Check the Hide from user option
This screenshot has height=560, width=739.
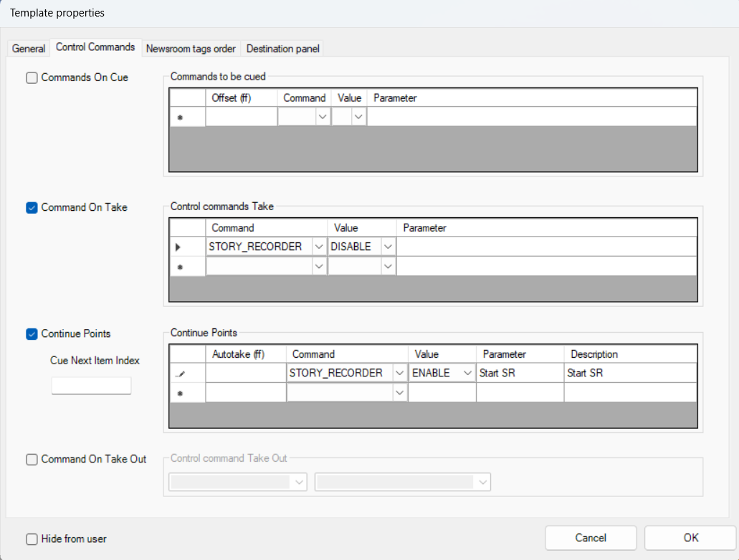click(x=32, y=538)
